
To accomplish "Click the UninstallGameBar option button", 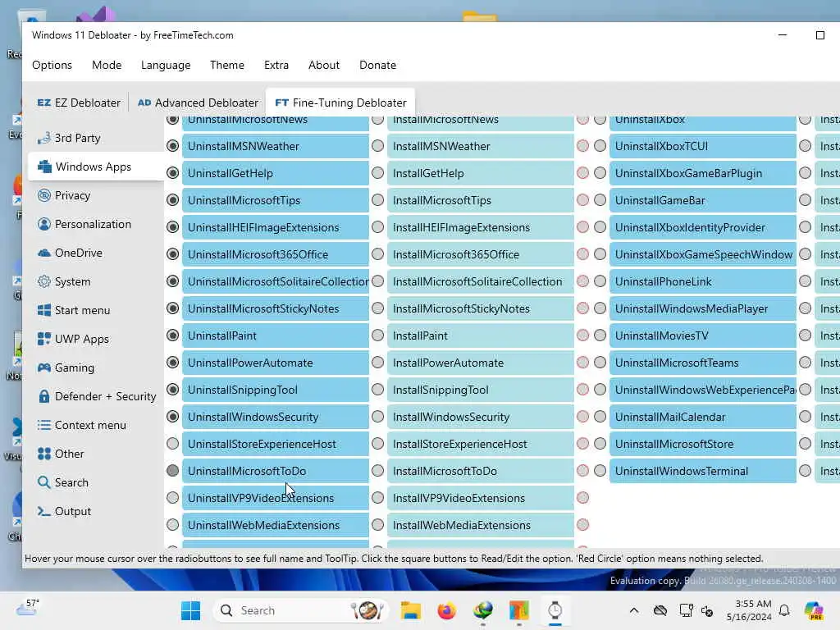I will (x=703, y=200).
